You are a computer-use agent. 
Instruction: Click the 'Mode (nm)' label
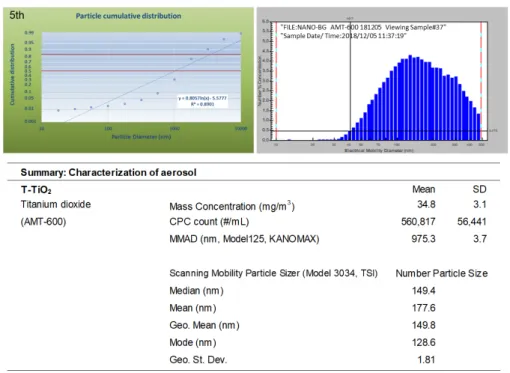[193, 343]
